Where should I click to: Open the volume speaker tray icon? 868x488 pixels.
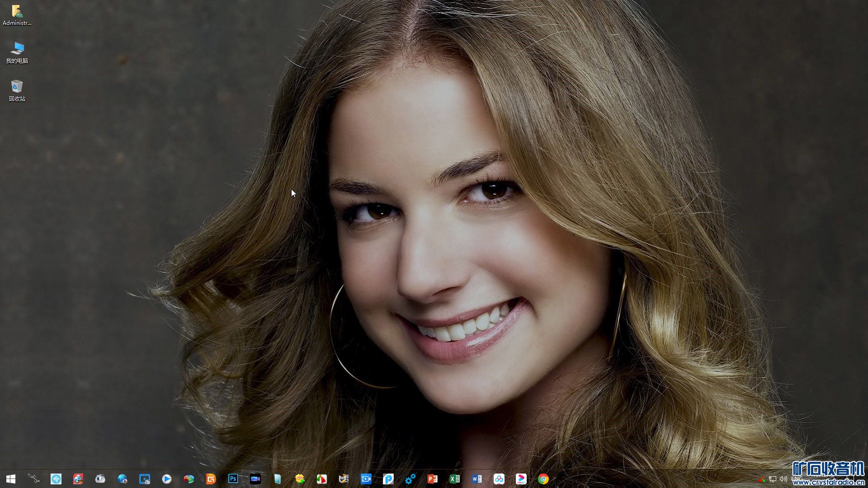[x=783, y=479]
